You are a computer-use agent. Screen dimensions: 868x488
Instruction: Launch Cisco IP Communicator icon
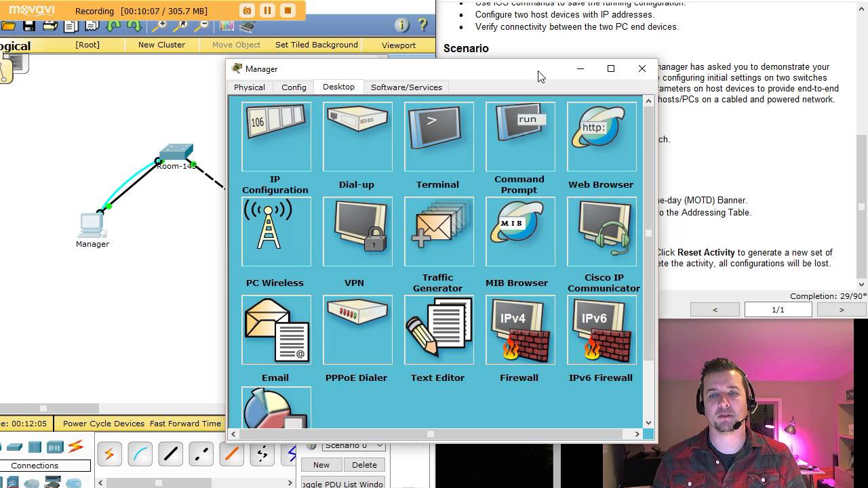601,232
